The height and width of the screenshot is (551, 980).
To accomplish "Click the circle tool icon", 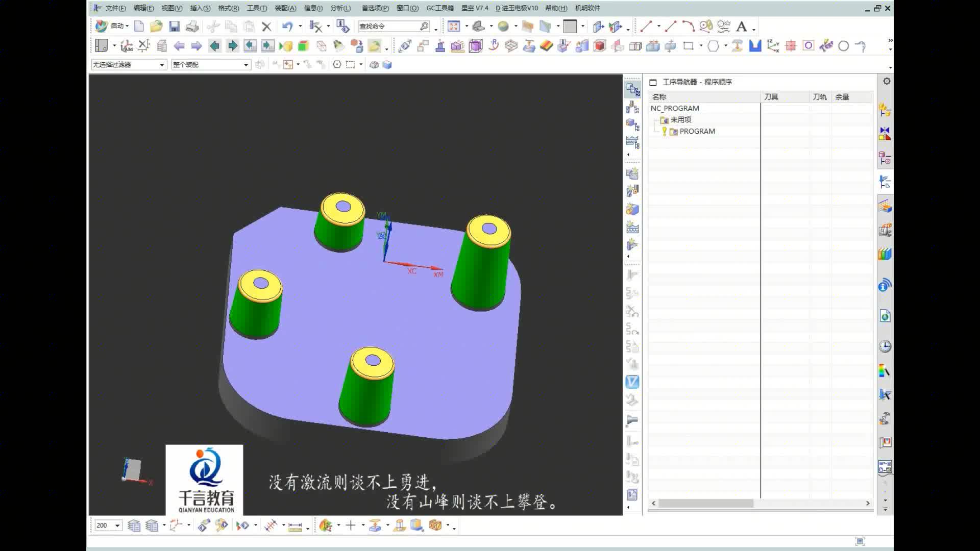I will (x=844, y=46).
